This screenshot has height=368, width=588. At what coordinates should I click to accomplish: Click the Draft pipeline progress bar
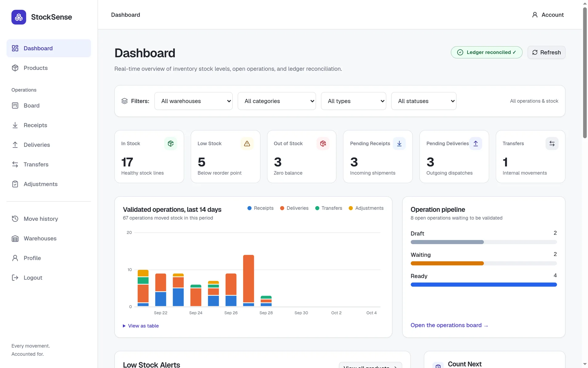coord(484,242)
